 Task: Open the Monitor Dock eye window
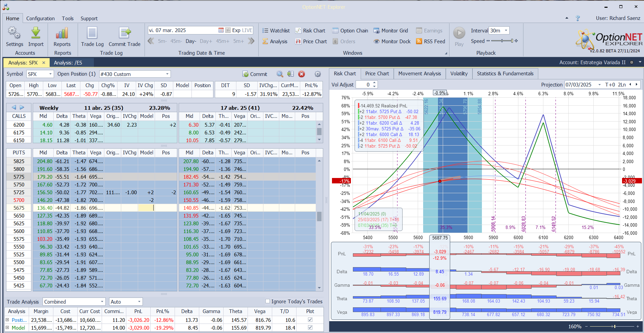392,42
